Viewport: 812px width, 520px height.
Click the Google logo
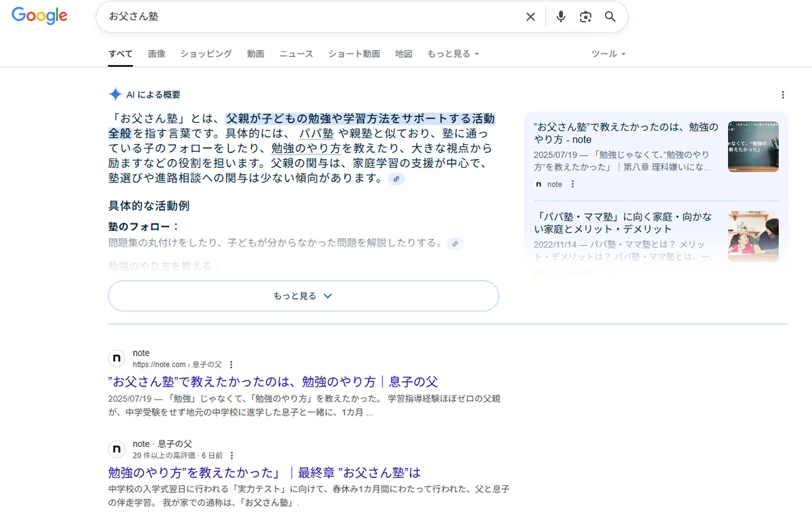(40, 16)
